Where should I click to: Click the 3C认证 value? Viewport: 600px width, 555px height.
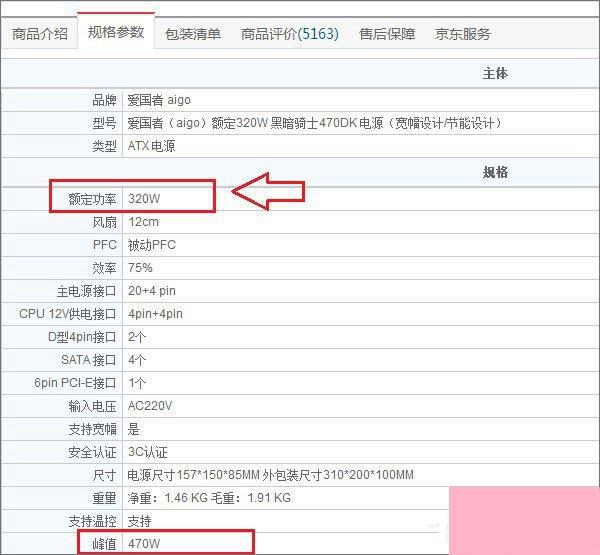coord(147,452)
